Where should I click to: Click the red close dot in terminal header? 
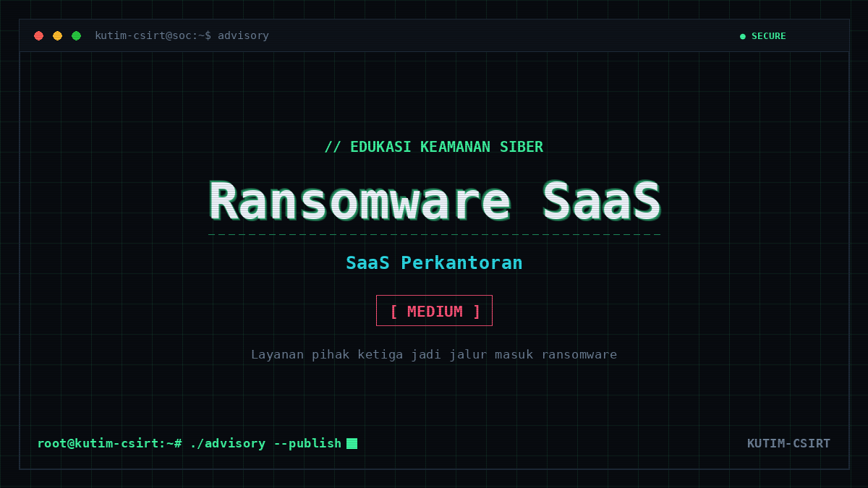38,35
